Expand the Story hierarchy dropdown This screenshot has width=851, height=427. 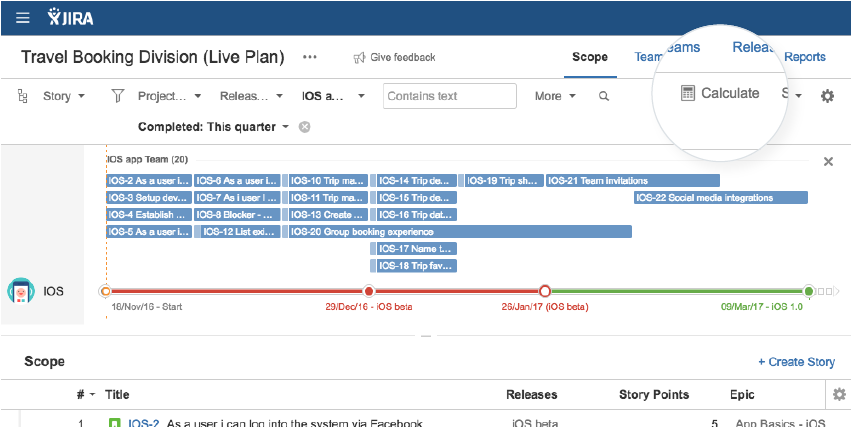pos(64,96)
